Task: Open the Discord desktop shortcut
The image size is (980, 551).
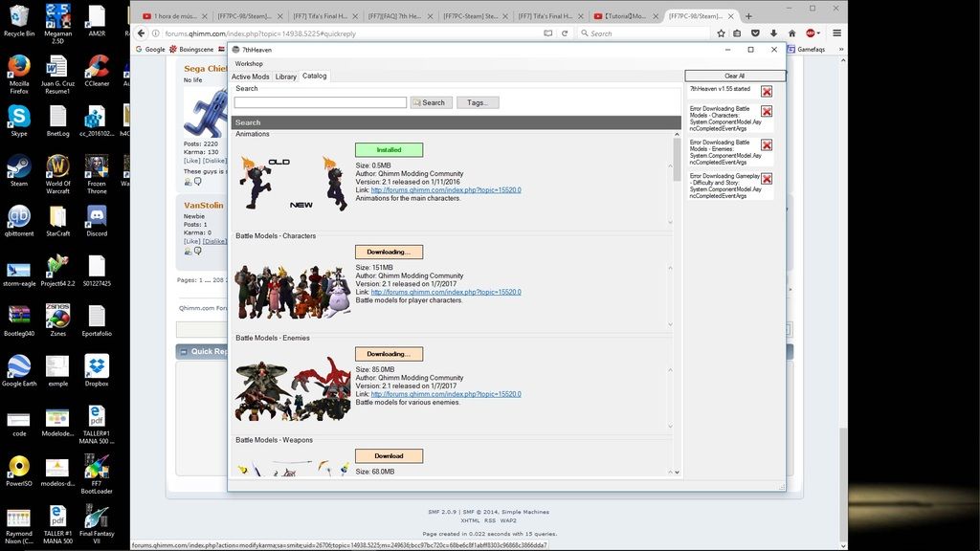Action: (x=97, y=221)
